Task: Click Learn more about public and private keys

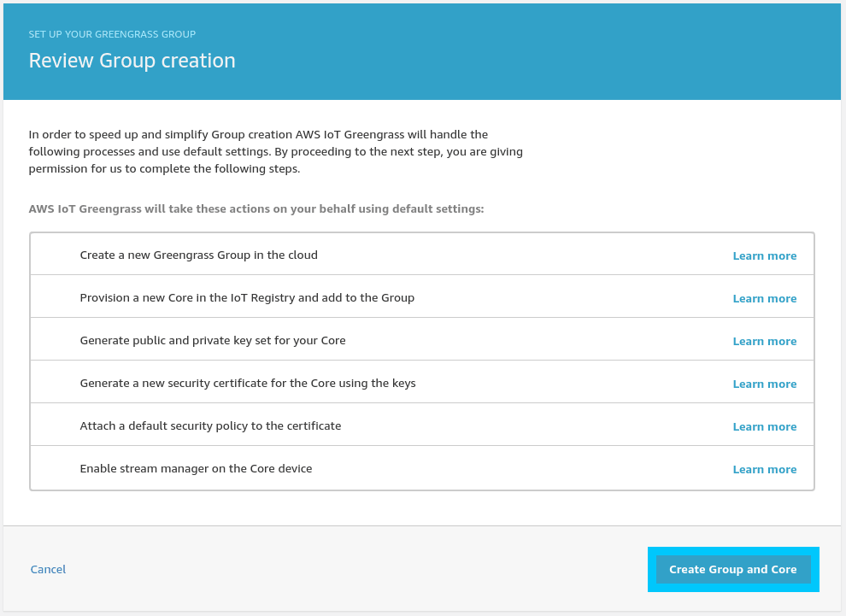Action: (764, 341)
